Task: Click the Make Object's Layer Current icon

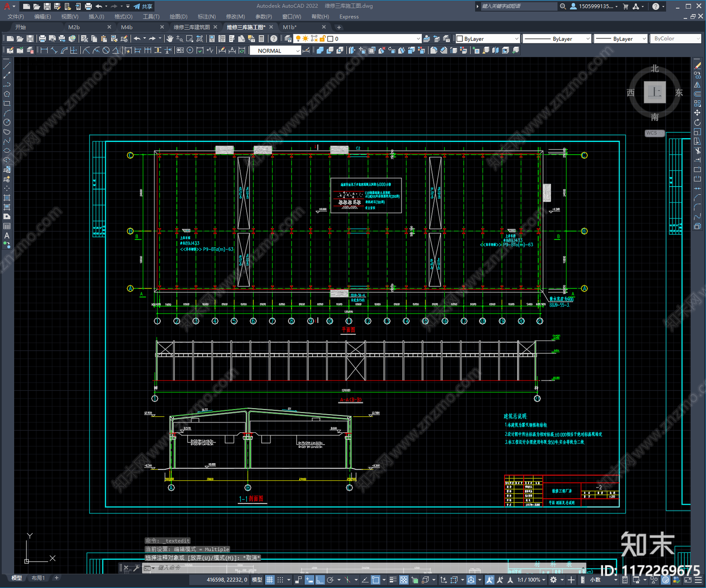Action: click(x=427, y=39)
